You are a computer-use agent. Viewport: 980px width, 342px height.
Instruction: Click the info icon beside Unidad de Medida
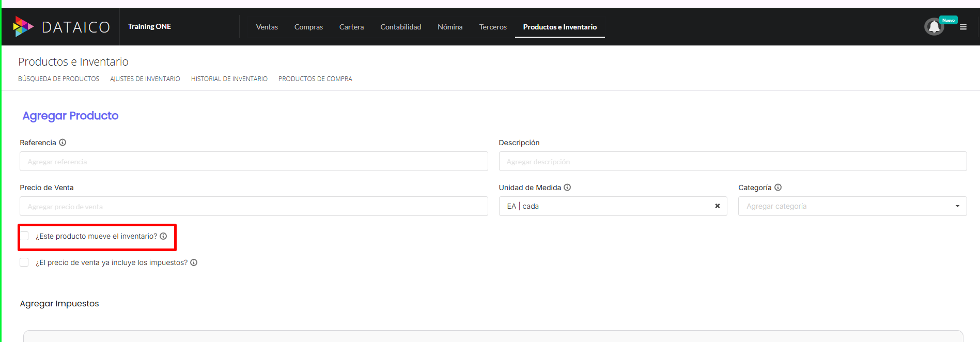click(567, 188)
